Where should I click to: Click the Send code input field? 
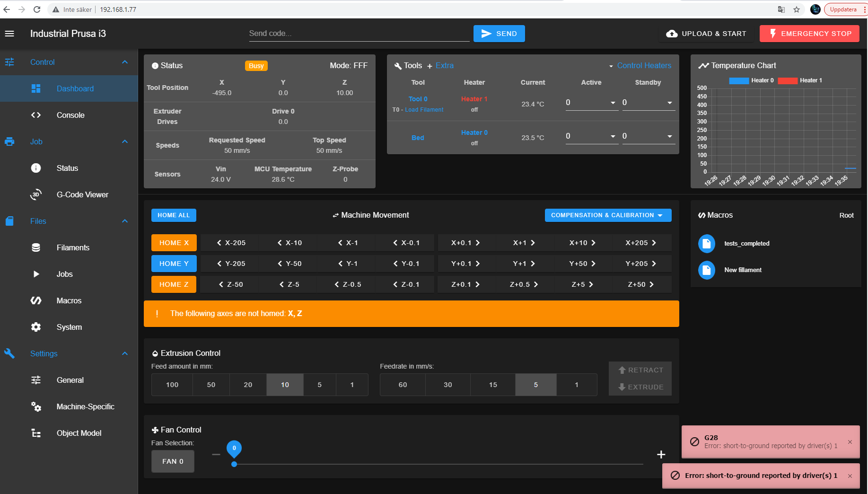(x=359, y=34)
